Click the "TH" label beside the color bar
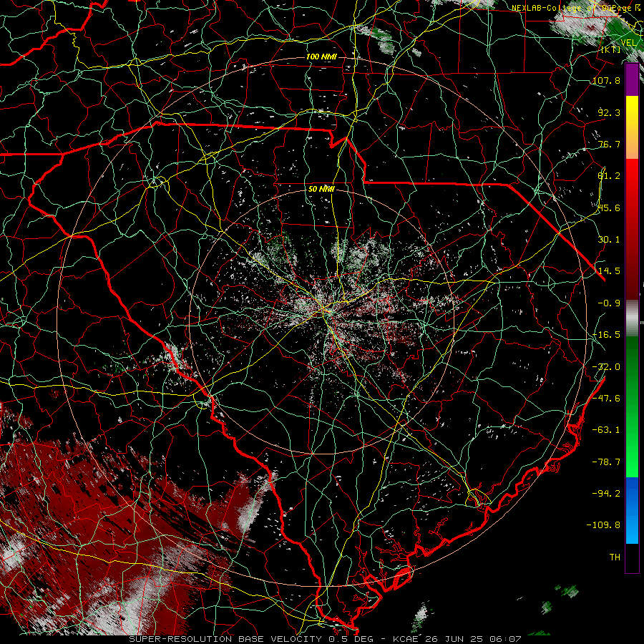 tap(615, 557)
